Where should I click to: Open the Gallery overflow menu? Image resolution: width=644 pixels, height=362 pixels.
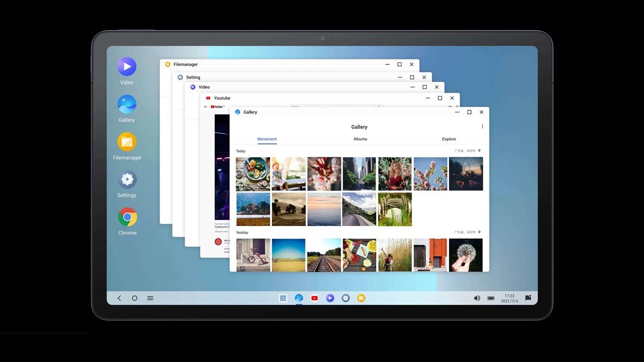tap(482, 126)
